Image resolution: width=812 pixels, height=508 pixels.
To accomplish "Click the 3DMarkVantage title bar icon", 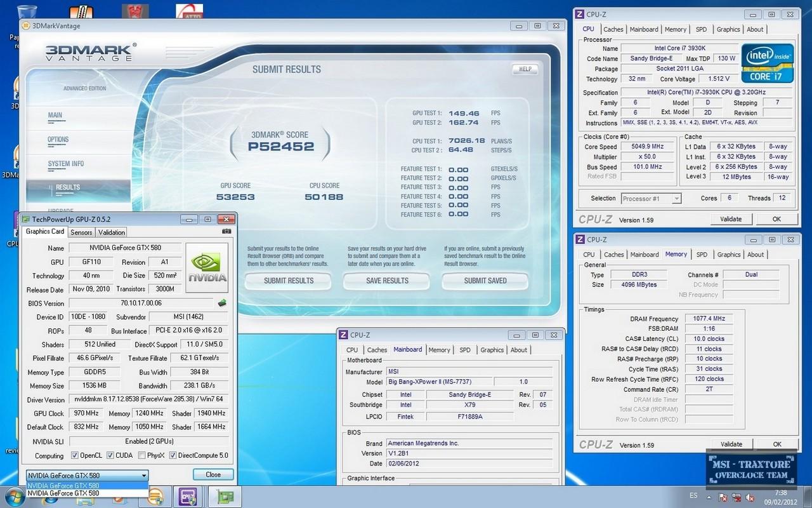I will click(x=26, y=26).
